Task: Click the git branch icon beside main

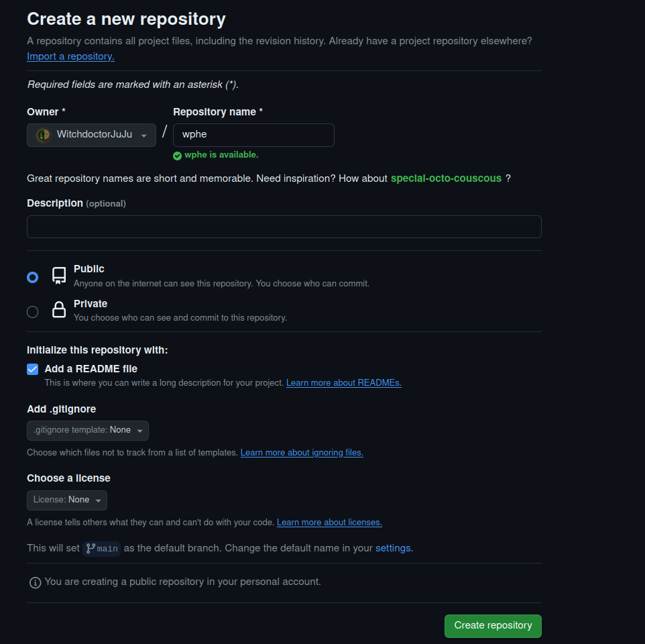Action: click(91, 548)
